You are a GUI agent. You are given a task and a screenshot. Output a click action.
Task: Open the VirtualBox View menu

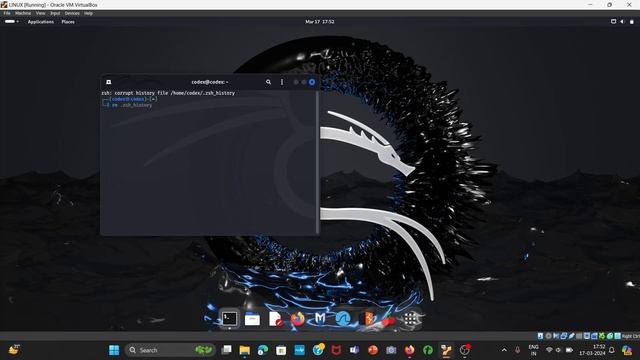pyautogui.click(x=40, y=13)
